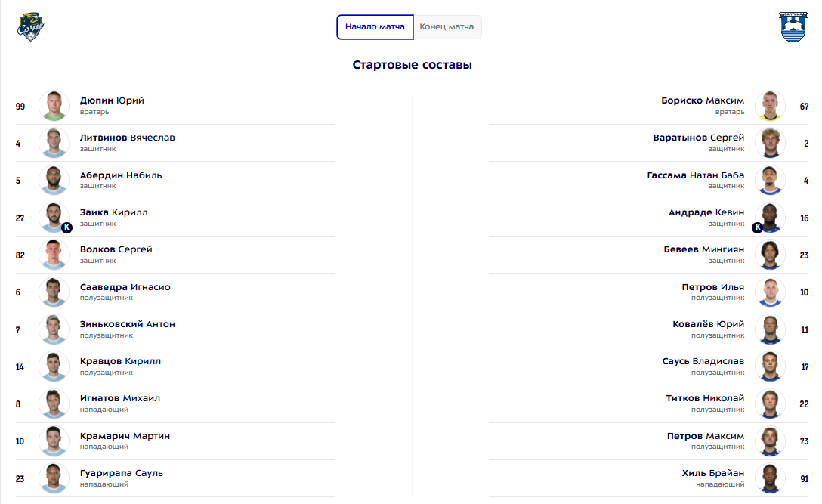Open goalkeeper Дюпин Юрий's photo

54,106
